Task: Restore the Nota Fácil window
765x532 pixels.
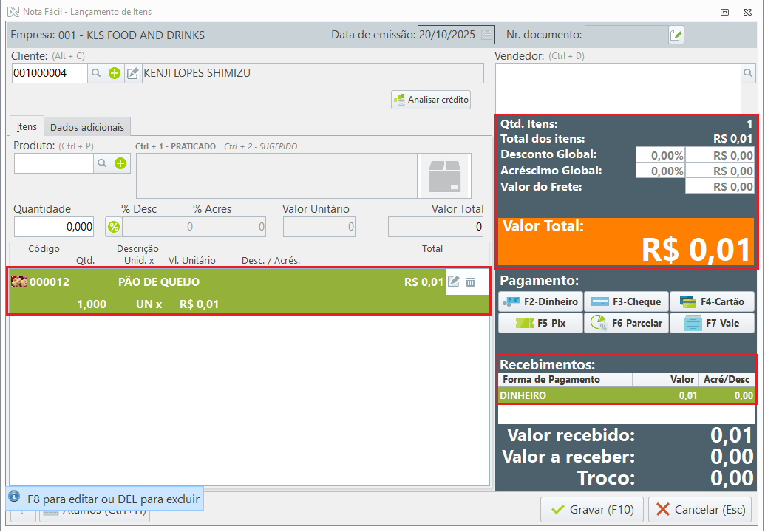Action: pyautogui.click(x=725, y=12)
